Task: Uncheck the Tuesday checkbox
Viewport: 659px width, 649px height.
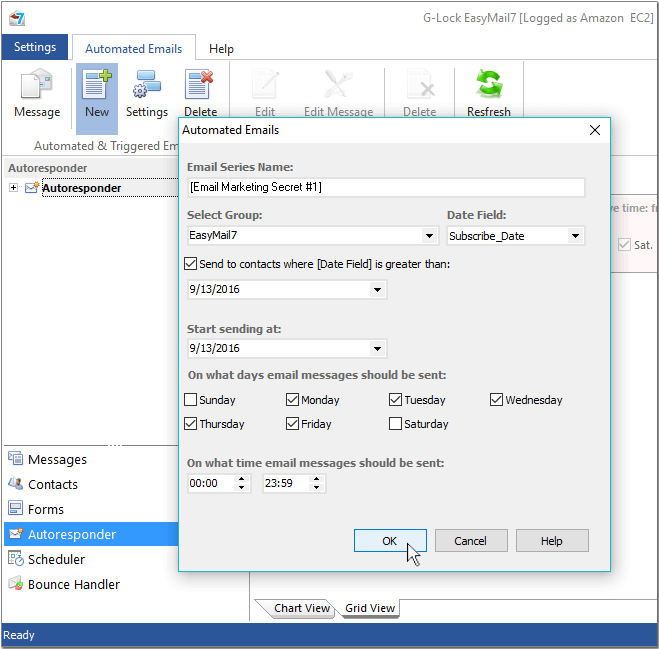Action: tap(395, 400)
